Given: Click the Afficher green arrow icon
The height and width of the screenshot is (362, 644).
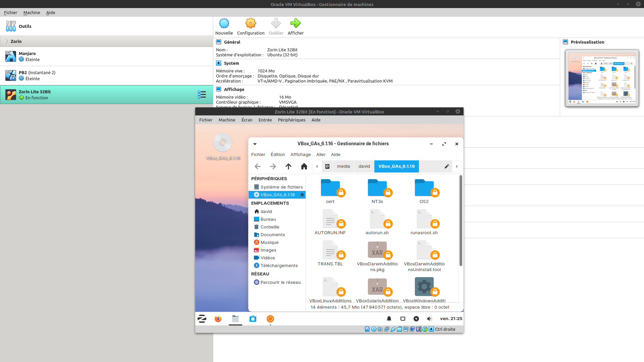Looking at the screenshot, I should 296,23.
